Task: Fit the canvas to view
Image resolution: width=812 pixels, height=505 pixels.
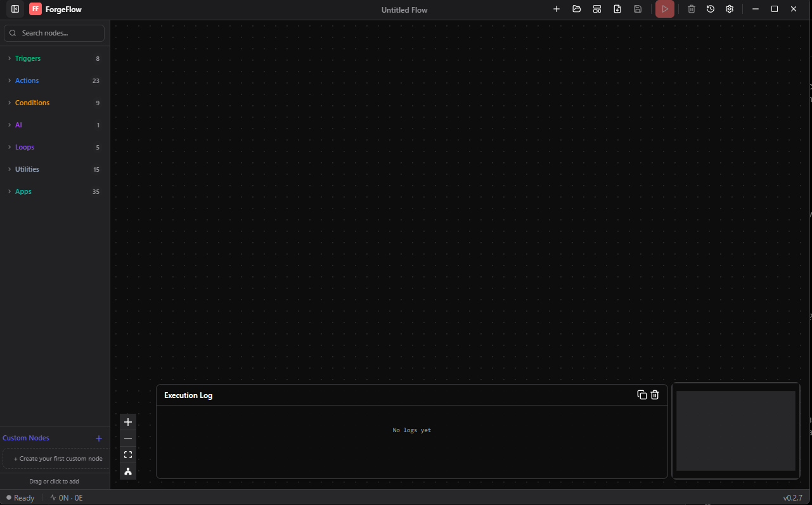Action: 127,454
